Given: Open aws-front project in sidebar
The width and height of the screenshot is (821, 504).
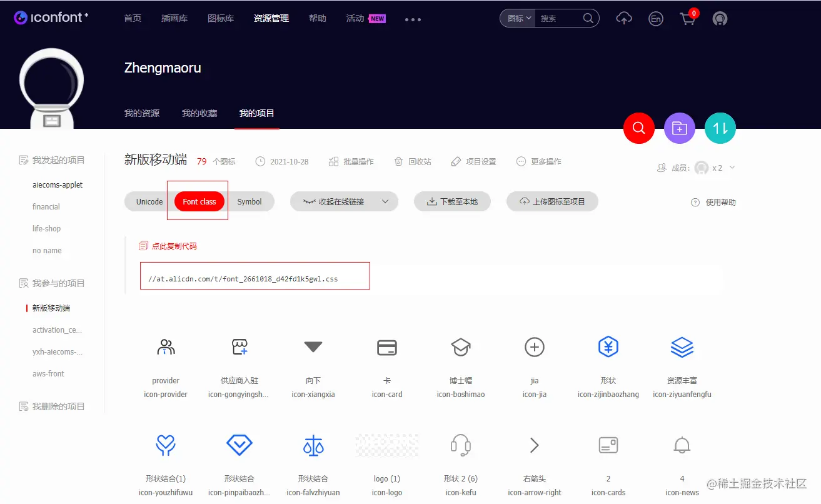Looking at the screenshot, I should (48, 374).
